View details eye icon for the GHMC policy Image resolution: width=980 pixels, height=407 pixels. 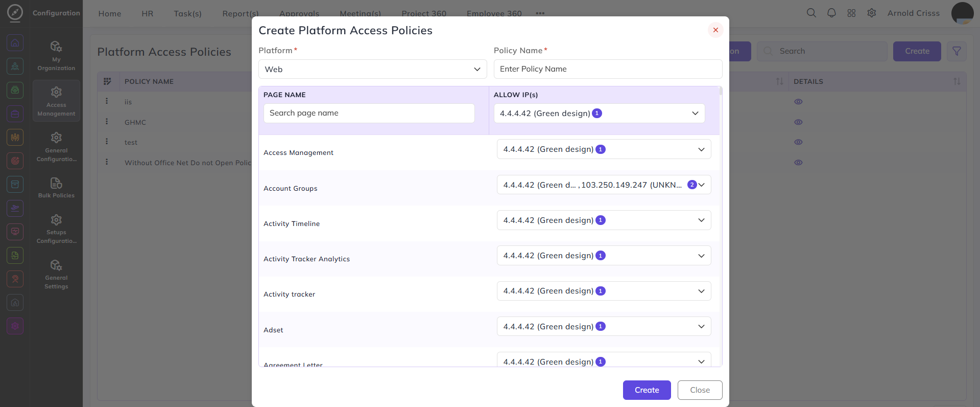tap(798, 122)
